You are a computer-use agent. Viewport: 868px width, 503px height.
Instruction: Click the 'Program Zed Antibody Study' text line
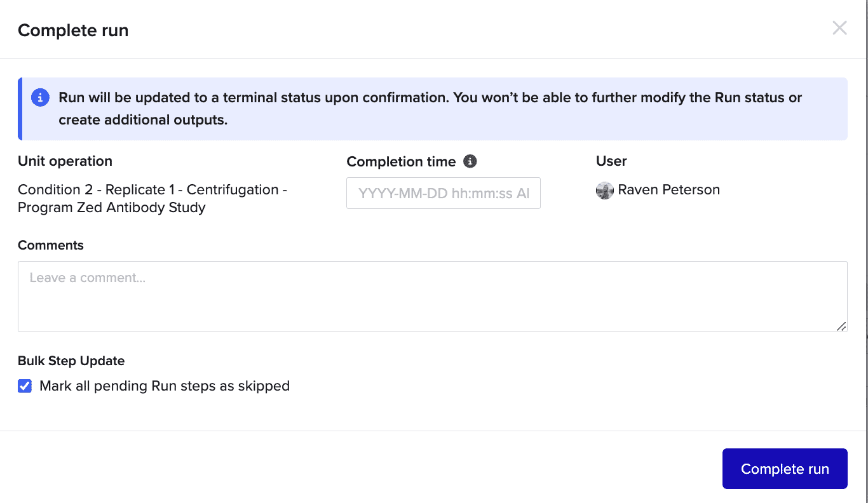pos(112,208)
